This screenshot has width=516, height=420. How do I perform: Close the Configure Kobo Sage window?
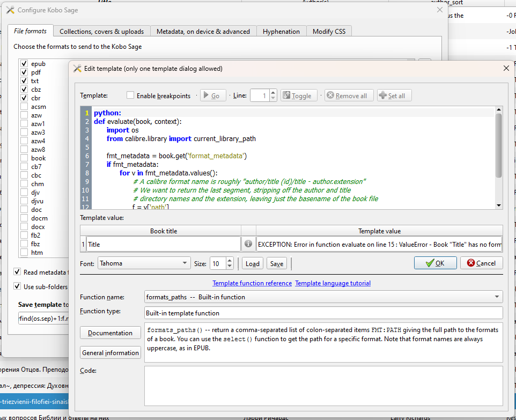tap(440, 10)
